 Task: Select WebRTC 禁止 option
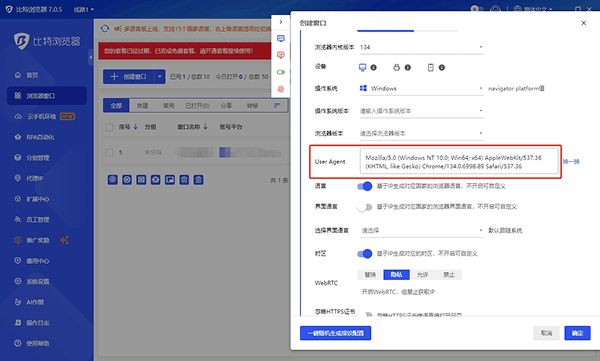[449, 275]
